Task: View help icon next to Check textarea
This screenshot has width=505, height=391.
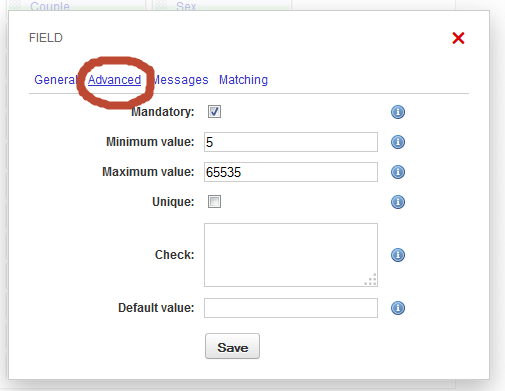Action: [398, 255]
